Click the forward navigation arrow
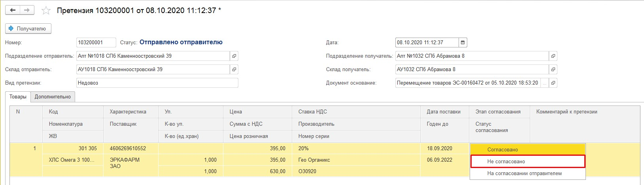Image resolution: width=644 pixels, height=185 pixels. pos(27,10)
